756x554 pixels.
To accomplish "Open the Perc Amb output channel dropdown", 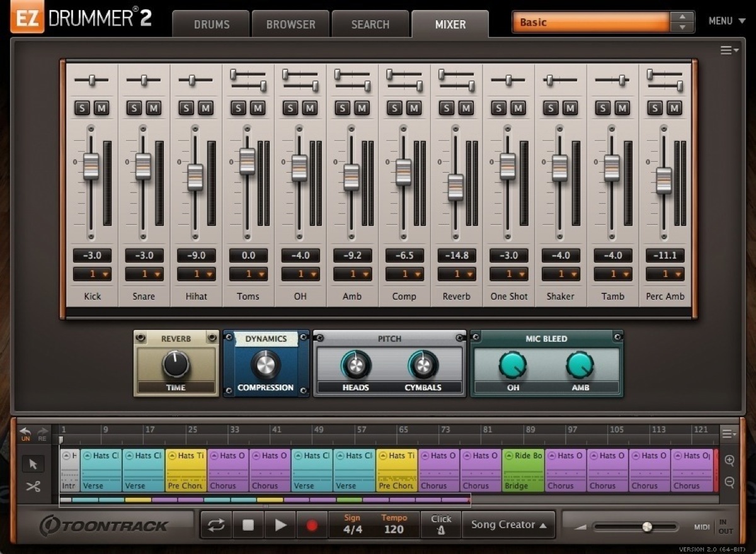I will [665, 274].
